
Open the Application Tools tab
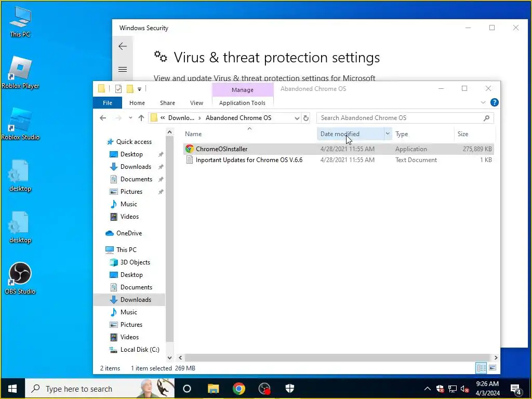242,103
